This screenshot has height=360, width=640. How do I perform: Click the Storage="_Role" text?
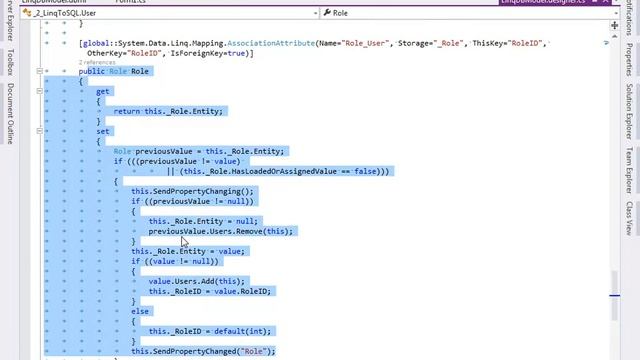point(431,43)
